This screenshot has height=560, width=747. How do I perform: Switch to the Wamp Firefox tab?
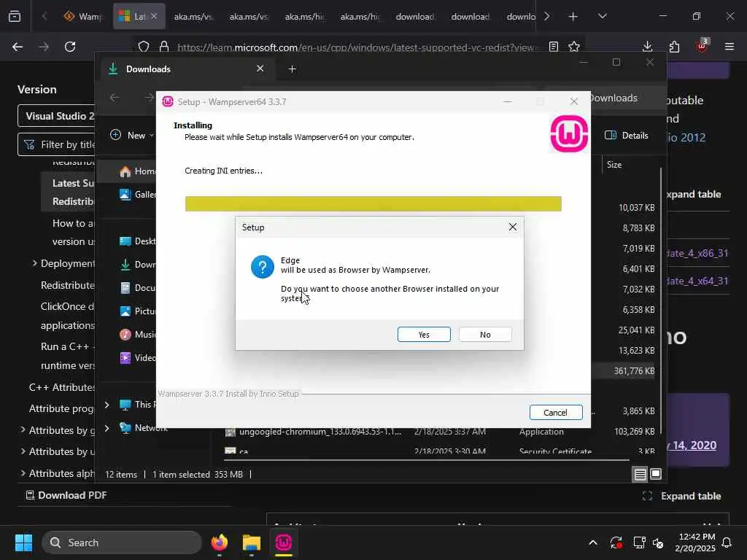83,16
